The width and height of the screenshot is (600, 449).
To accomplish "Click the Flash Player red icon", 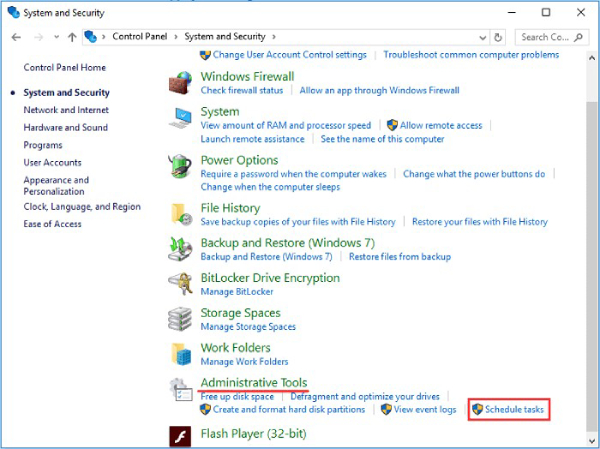I will tap(181, 435).
